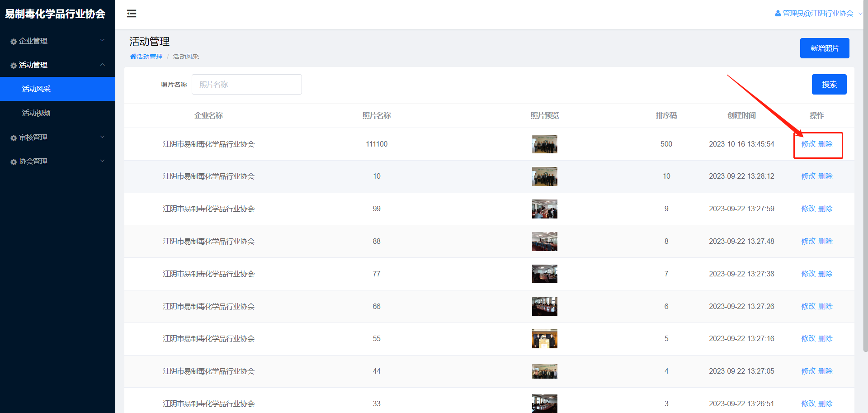The image size is (868, 413).
Task: Click 修改 for photo 33
Action: click(x=808, y=404)
